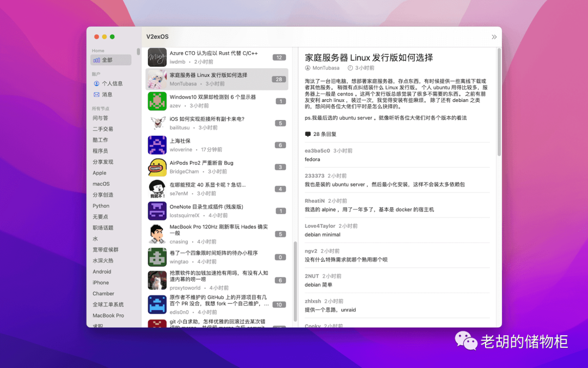This screenshot has width=588, height=368.
Task: Select the 无要点 node
Action: pyautogui.click(x=100, y=216)
